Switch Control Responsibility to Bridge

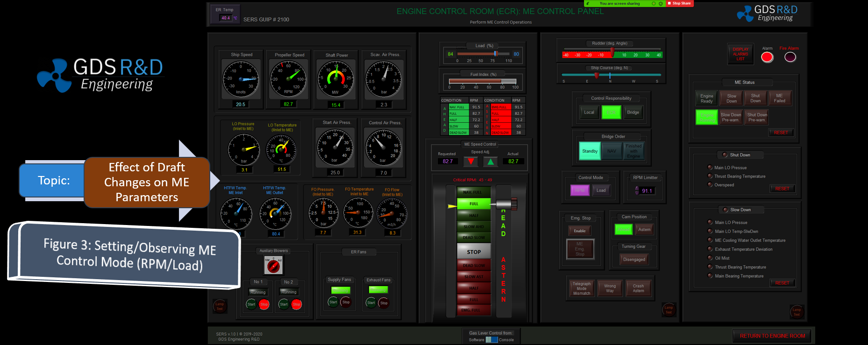coord(633,112)
